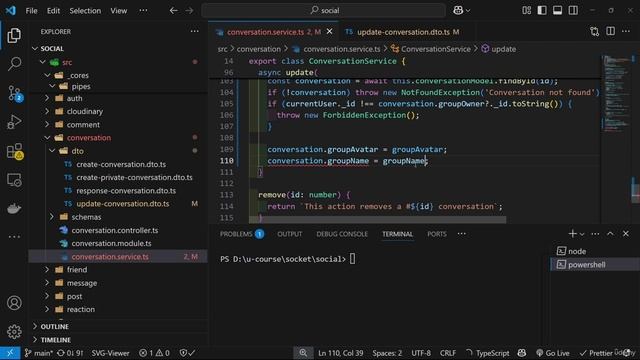640x360 pixels.
Task: Change indentation via Spaces: 2
Action: pos(387,353)
